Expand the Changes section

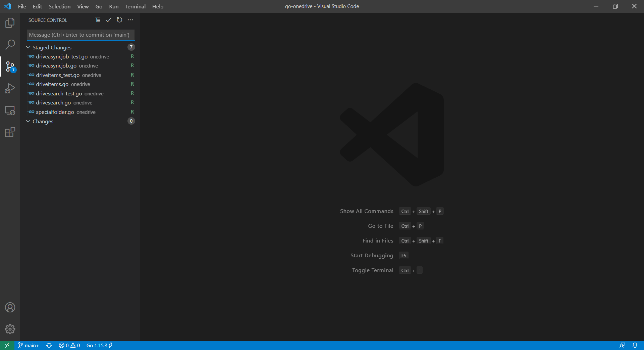point(28,121)
